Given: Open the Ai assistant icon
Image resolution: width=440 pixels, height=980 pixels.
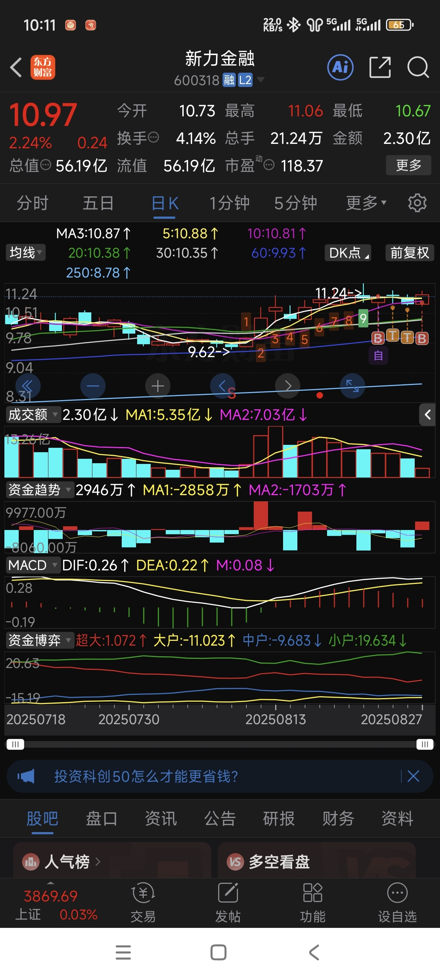Looking at the screenshot, I should pyautogui.click(x=340, y=67).
